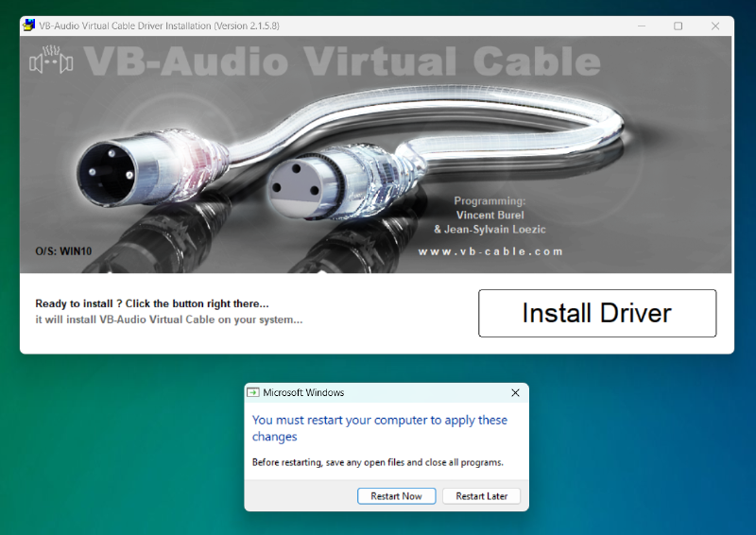Click the 'it will install VB-Audio Virtual Cable' line
Image resolution: width=756 pixels, height=535 pixels.
[169, 319]
